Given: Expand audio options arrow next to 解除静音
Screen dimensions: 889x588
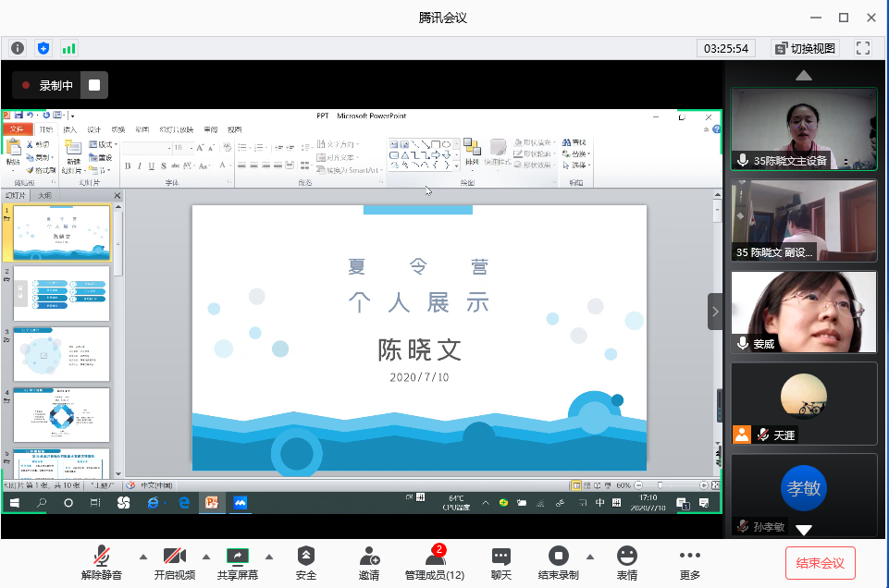Looking at the screenshot, I should click(142, 557).
